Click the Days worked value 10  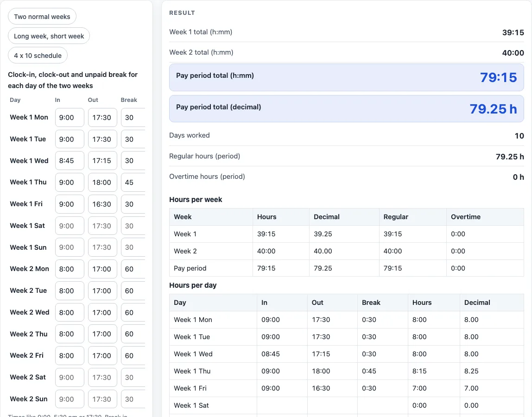[x=519, y=136]
